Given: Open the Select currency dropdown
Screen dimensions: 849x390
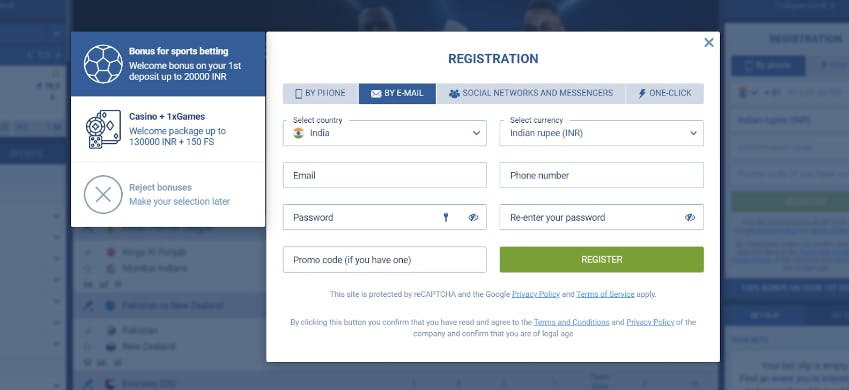Looking at the screenshot, I should [x=602, y=133].
